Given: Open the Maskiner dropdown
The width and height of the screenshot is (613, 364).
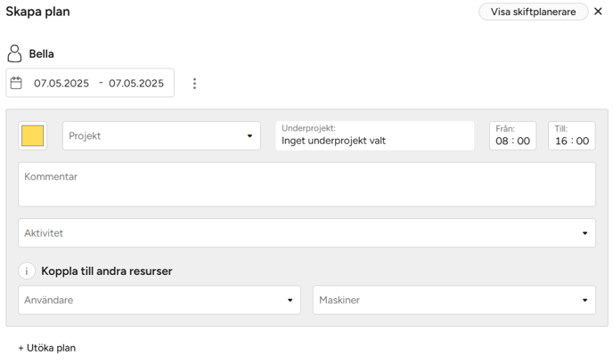Looking at the screenshot, I should coord(454,300).
